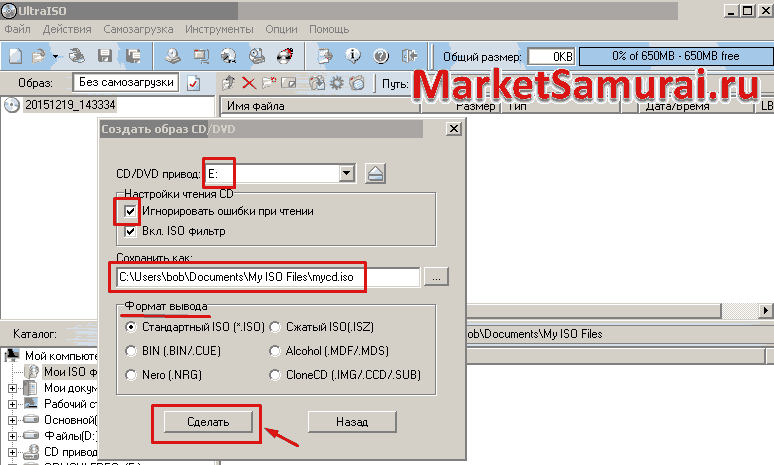Click the New Folder icon
Viewport: 774px width, 465px height.
click(x=269, y=83)
